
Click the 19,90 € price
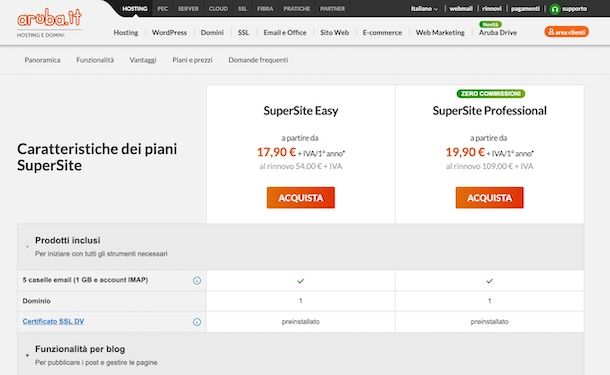[x=465, y=152]
